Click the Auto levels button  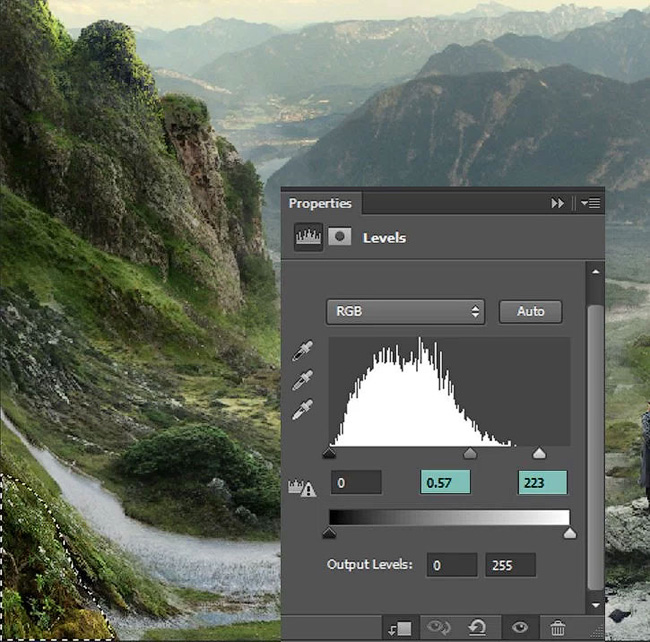click(x=531, y=312)
